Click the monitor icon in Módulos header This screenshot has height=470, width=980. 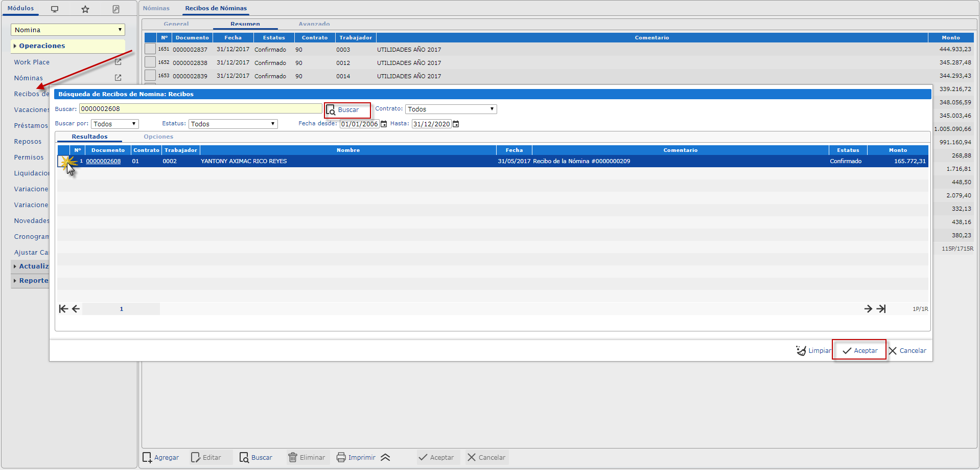(x=55, y=9)
